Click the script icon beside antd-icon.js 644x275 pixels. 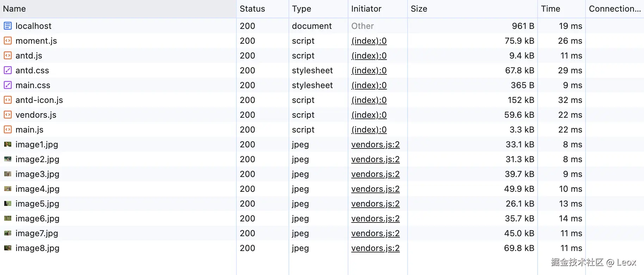(x=8, y=100)
